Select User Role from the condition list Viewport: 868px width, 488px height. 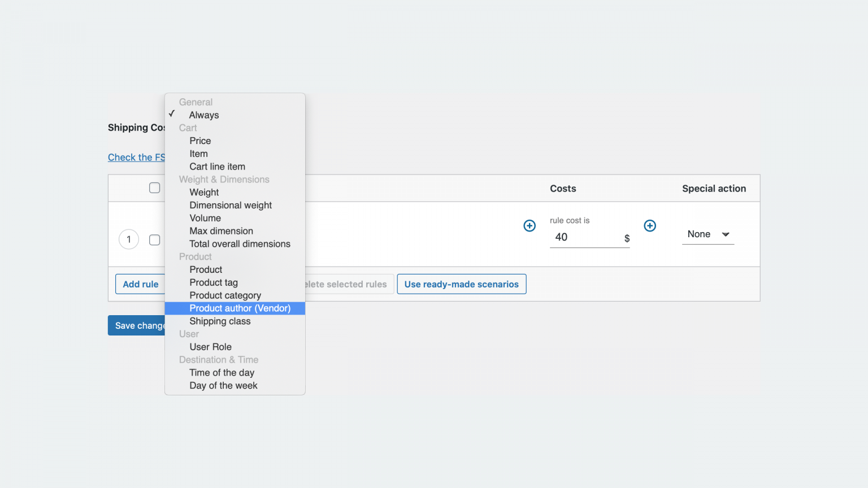click(210, 346)
